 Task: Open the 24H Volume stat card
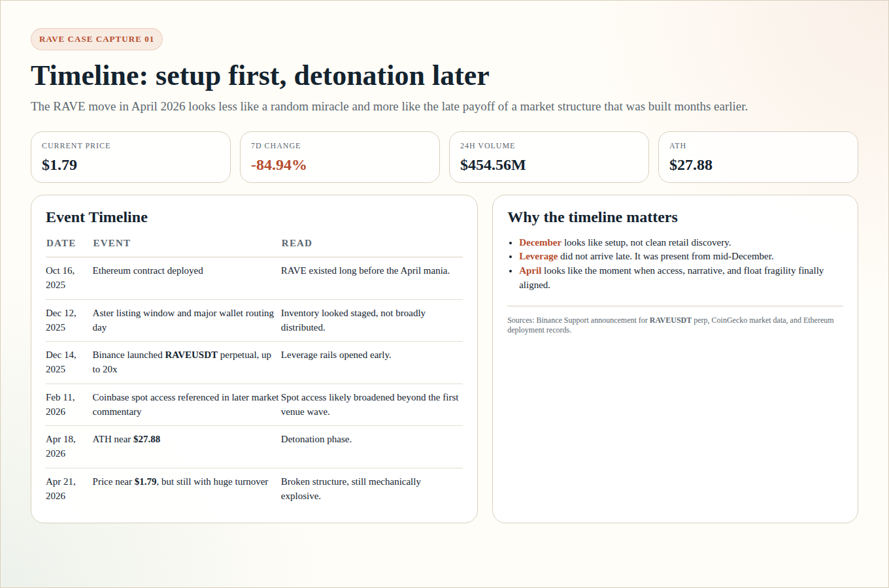pyautogui.click(x=548, y=157)
